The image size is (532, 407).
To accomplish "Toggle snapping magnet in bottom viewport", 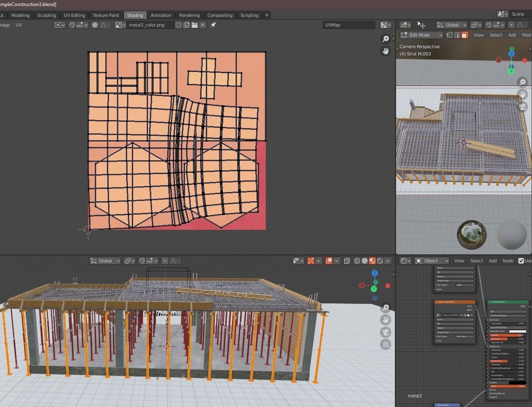I will click(x=142, y=261).
